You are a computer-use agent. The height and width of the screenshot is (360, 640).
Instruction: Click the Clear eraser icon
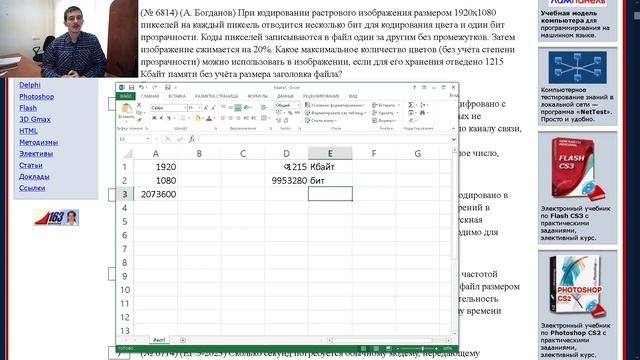[411, 120]
